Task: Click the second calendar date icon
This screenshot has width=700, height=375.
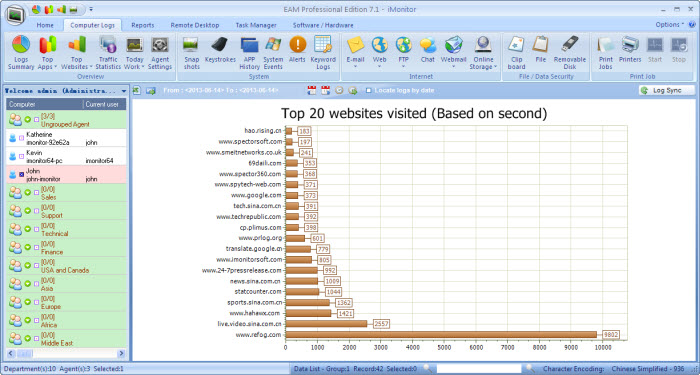Action: [325, 90]
